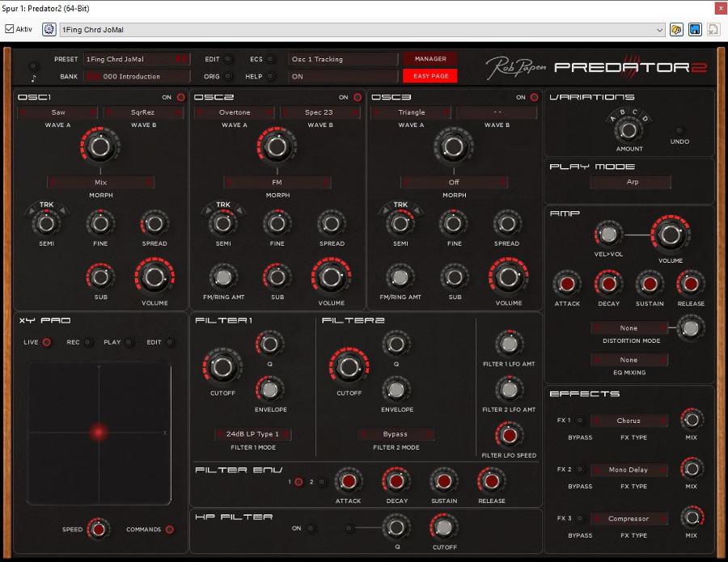Enable XY Pad PLAY LED

pyautogui.click(x=129, y=342)
